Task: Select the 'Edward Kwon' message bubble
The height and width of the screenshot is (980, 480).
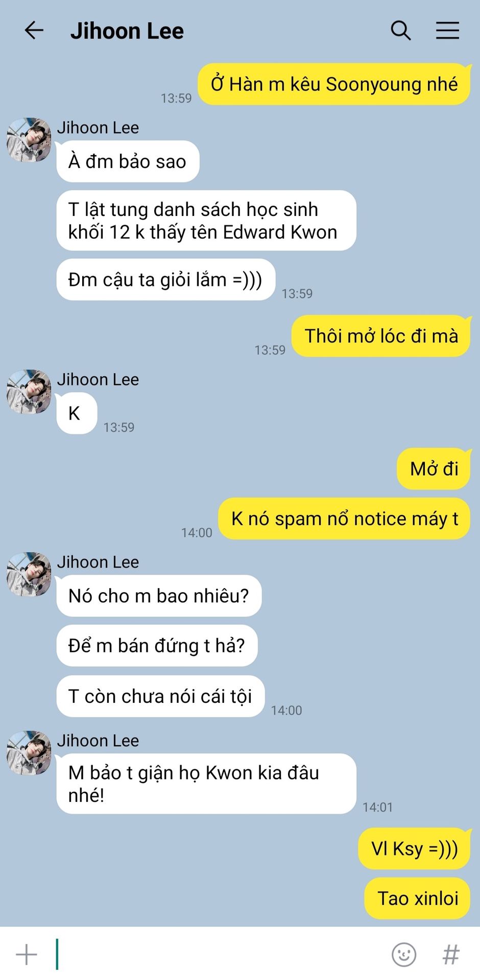Action: pyautogui.click(x=206, y=220)
